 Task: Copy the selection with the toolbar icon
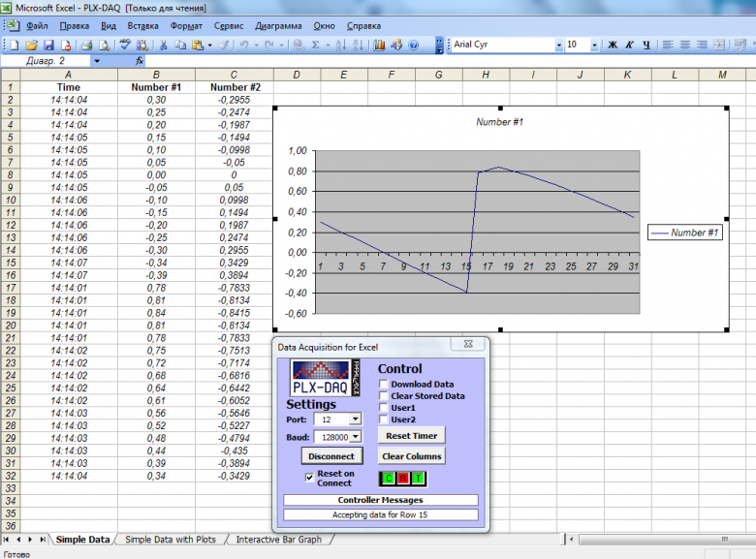tap(180, 46)
